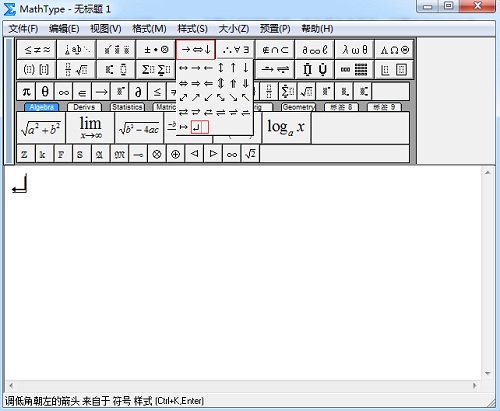
Task: Open the relational symbols palette (≤≠≈)
Action: tap(37, 50)
